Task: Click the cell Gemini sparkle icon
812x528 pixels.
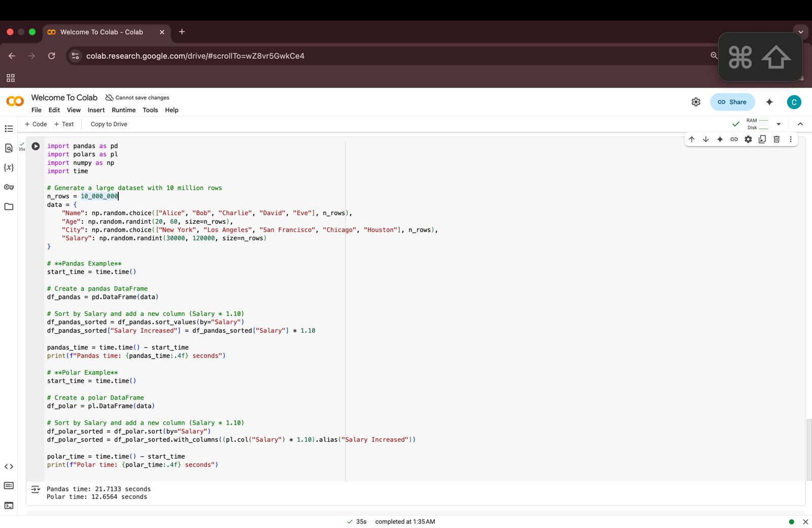Action: point(720,139)
